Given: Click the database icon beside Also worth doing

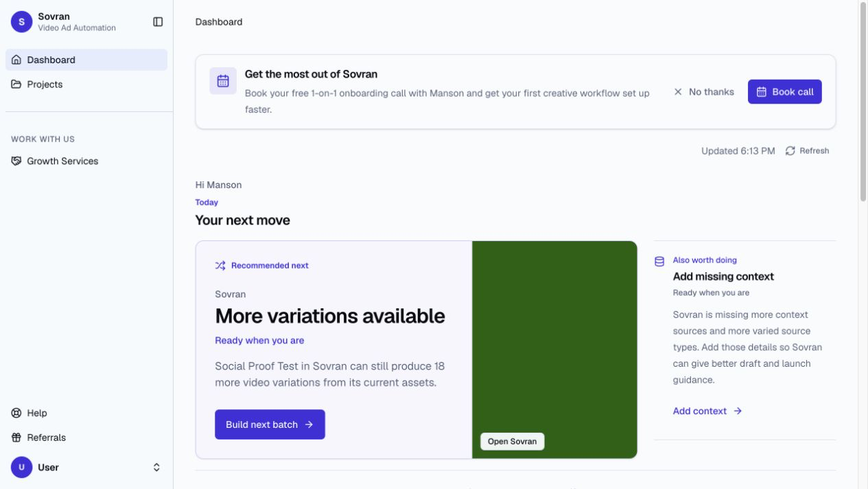Looking at the screenshot, I should [x=659, y=261].
